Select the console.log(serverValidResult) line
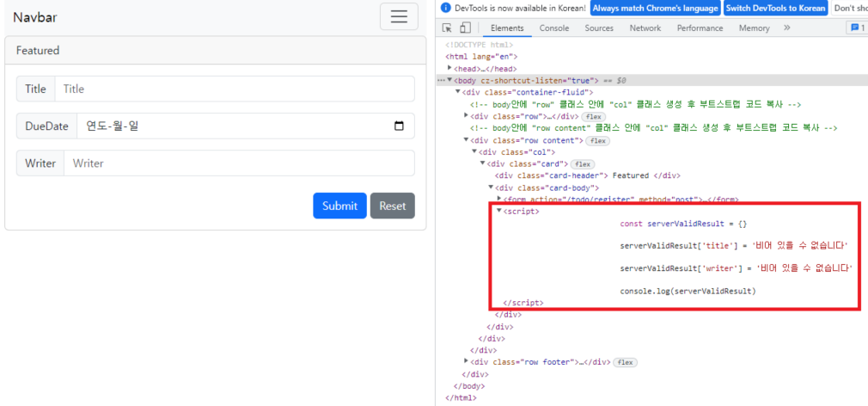 click(688, 291)
